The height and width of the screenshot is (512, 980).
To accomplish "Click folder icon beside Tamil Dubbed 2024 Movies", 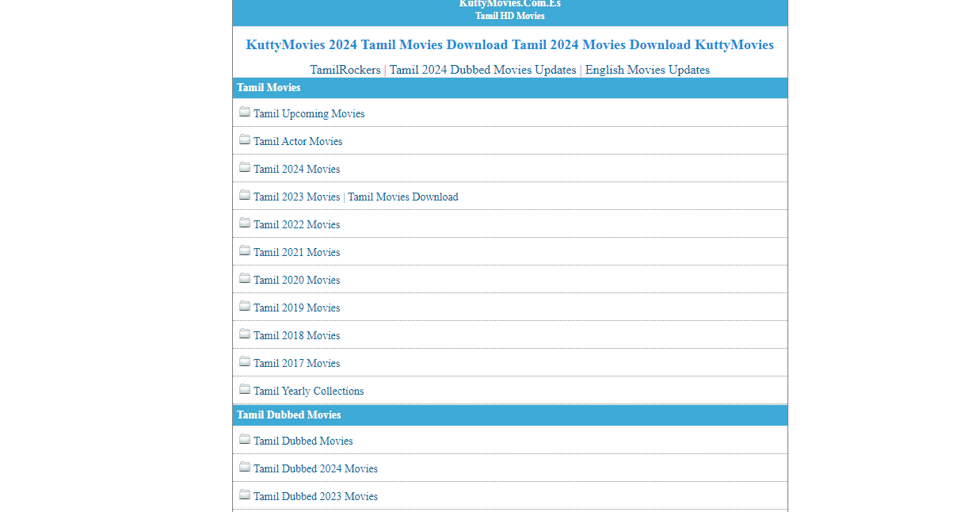I will coord(245,467).
